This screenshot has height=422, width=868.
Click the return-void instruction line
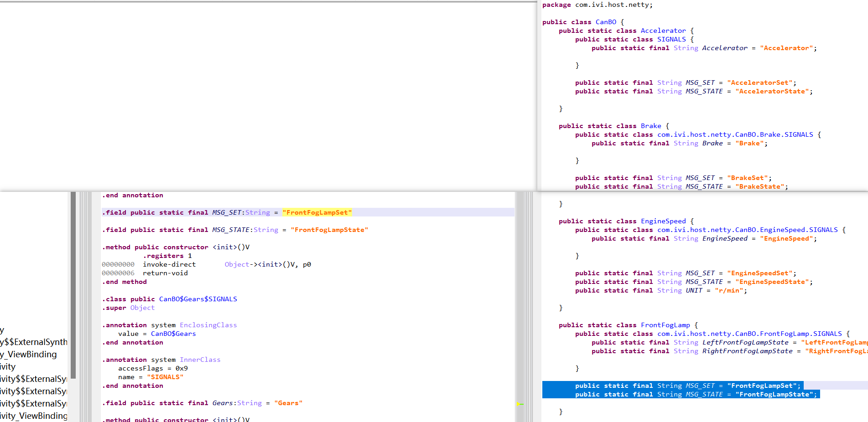click(145, 273)
